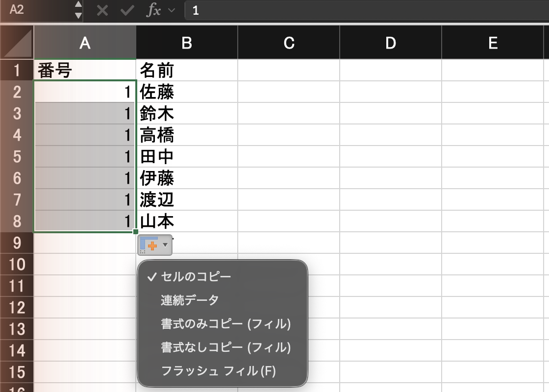Viewport: 549px width, 392px height.
Task: Click the formula bar input showing 1
Action: [x=367, y=10]
